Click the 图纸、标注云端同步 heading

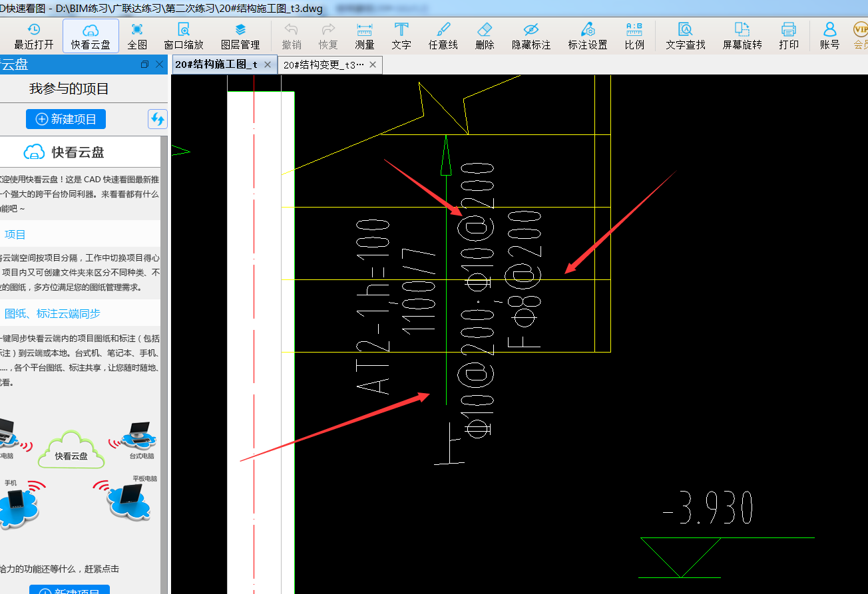(53, 314)
